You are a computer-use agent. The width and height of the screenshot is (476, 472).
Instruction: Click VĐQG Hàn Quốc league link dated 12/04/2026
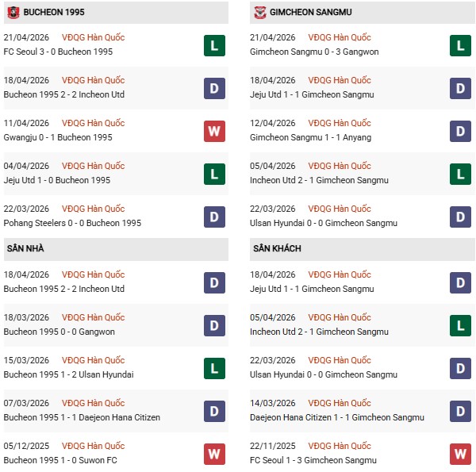pos(340,123)
